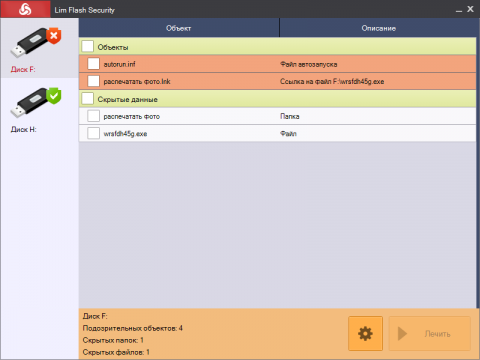Open settings with the gear button
This screenshot has height=360, width=480.
[x=365, y=333]
